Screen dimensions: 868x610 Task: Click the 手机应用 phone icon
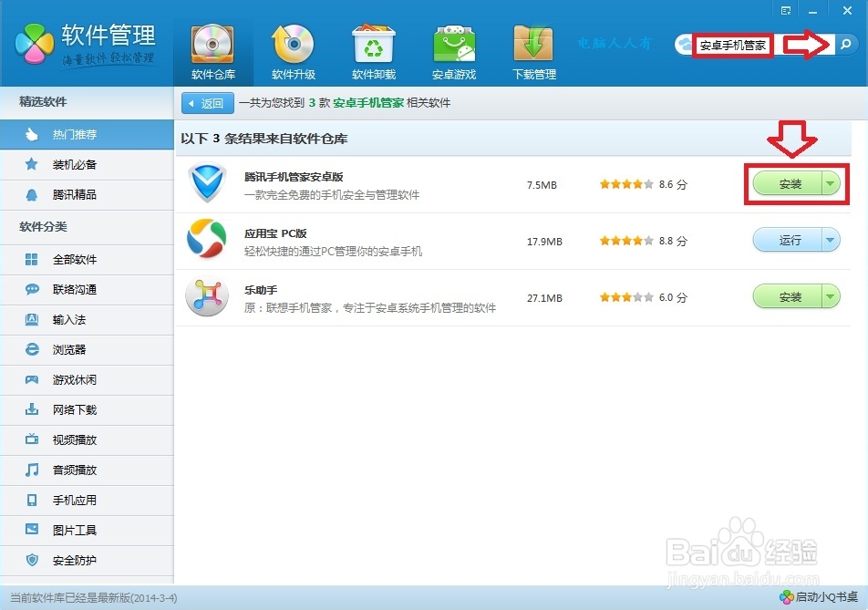coord(32,500)
